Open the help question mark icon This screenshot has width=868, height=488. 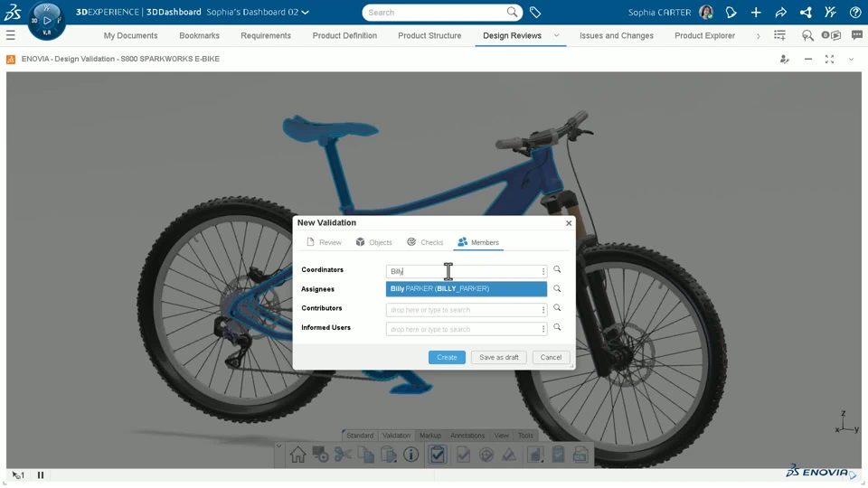(x=854, y=12)
